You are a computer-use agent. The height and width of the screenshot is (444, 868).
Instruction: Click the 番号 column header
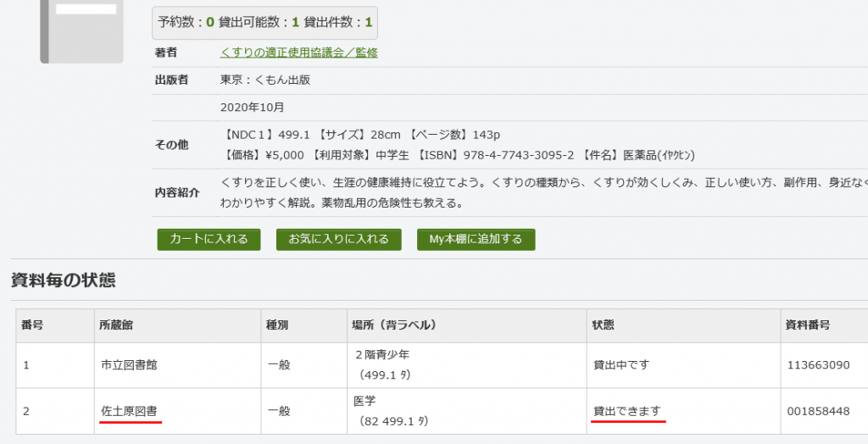[x=55, y=325]
